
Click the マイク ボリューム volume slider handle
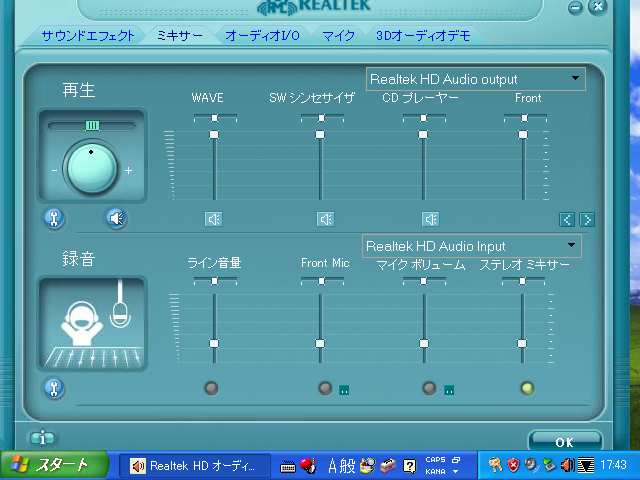[424, 343]
